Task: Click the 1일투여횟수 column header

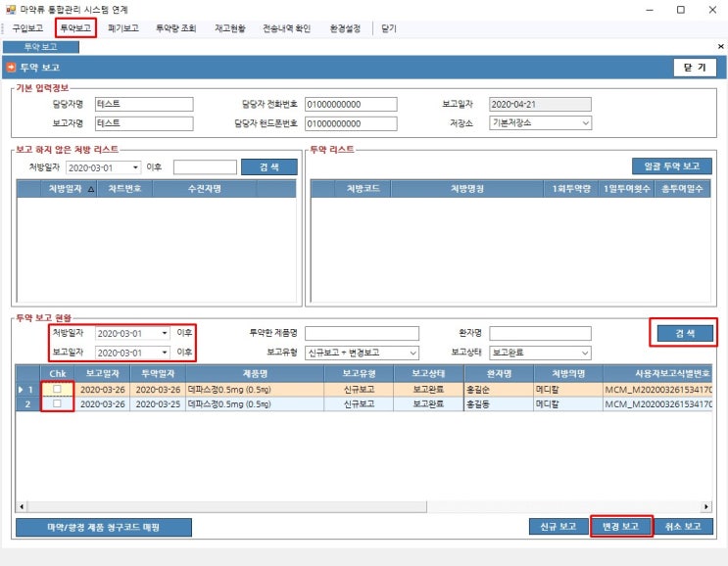Action: click(x=626, y=189)
